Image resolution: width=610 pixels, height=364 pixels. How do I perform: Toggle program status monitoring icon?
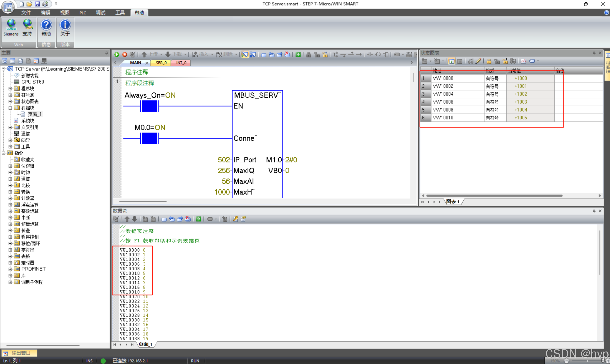click(245, 54)
